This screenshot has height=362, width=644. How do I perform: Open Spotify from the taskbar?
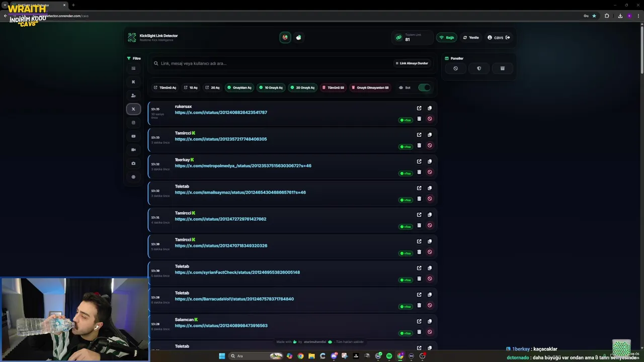click(389, 356)
